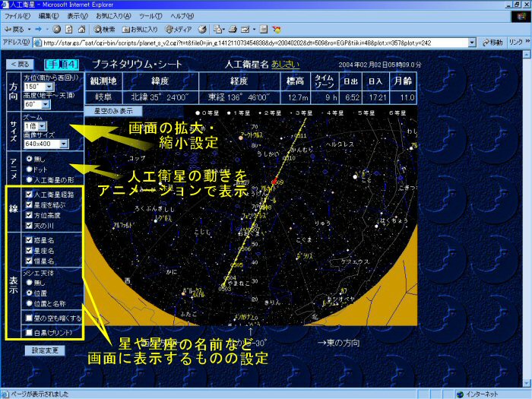Image resolution: width=532 pixels, height=399 pixels.
Task: Expand the address bar URL dropdown
Action: tap(472, 43)
